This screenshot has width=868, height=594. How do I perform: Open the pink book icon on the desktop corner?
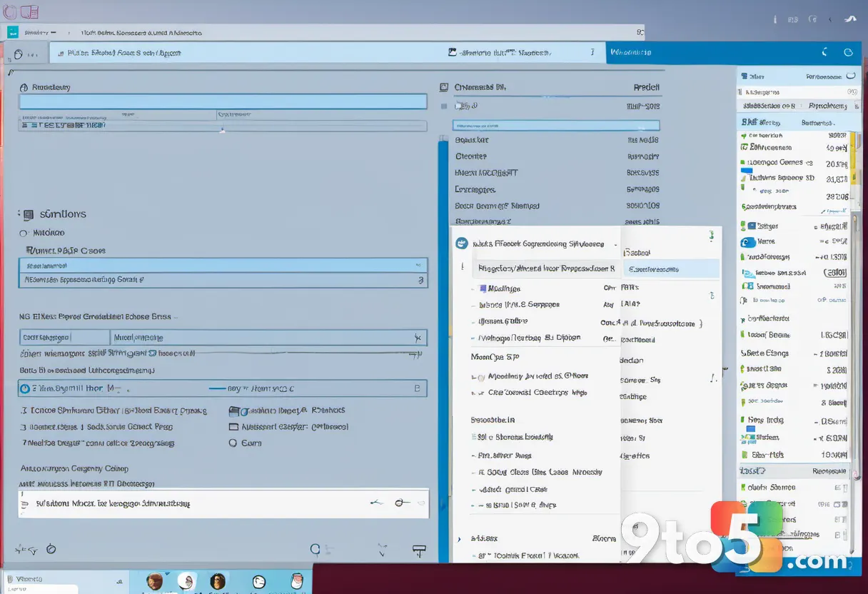click(29, 11)
